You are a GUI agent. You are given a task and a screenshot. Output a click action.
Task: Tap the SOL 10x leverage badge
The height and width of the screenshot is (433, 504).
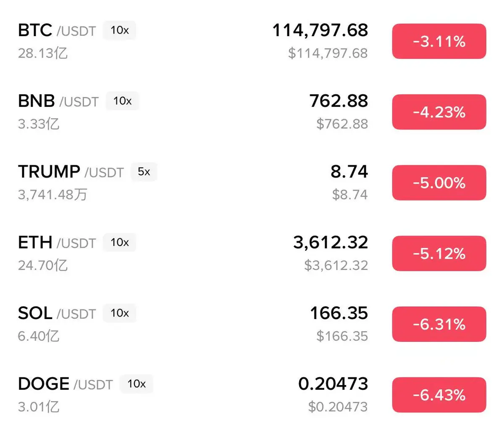[120, 313]
